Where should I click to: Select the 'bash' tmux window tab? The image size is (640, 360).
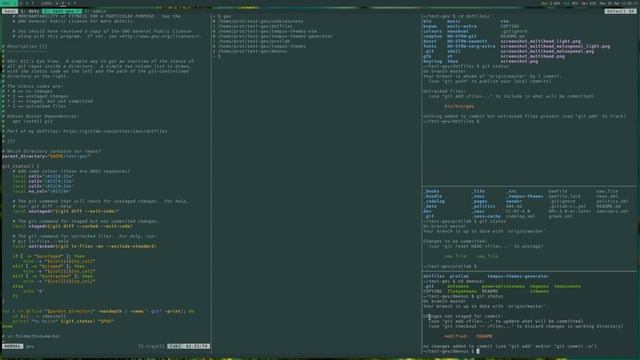pyautogui.click(x=9, y=11)
